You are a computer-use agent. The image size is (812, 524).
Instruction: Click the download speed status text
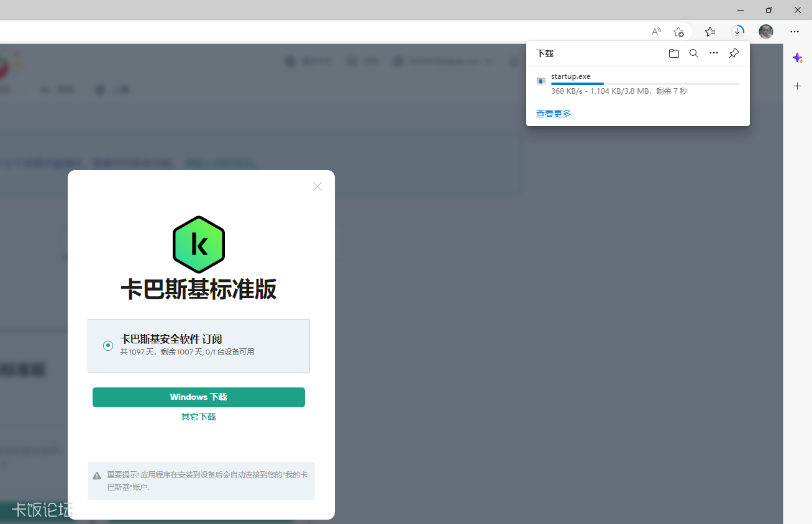pyautogui.click(x=619, y=91)
